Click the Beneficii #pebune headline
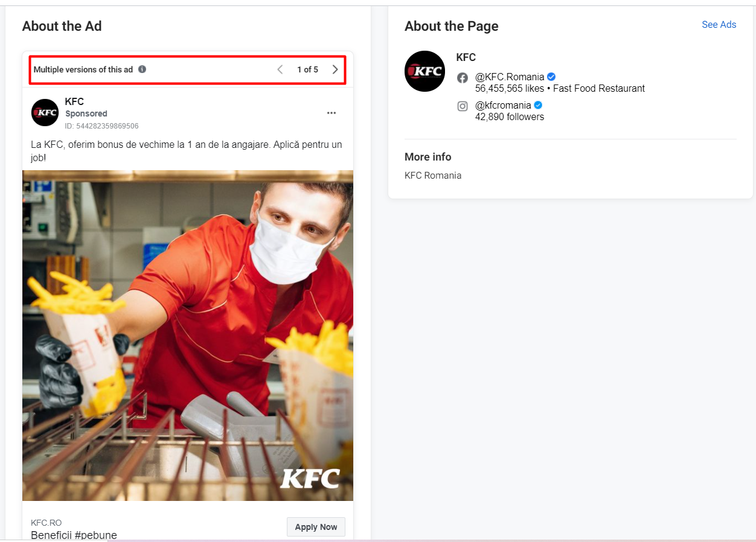 coord(74,535)
